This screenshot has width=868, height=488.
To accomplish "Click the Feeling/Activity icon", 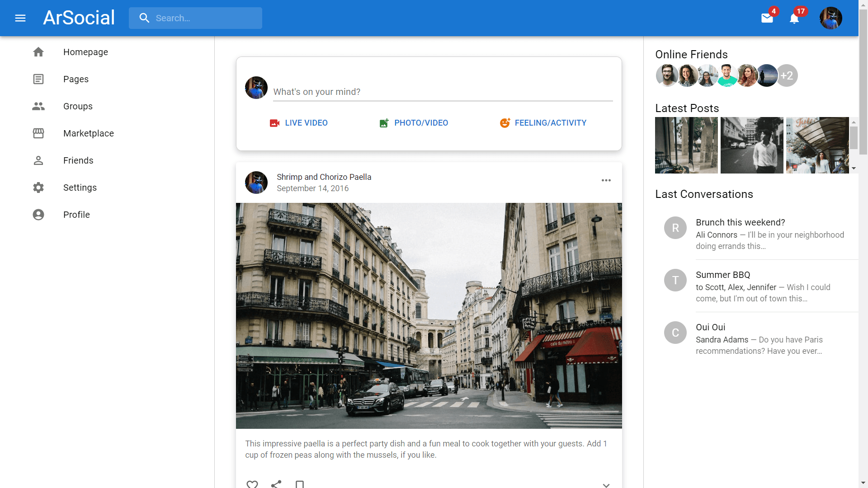I will pos(505,123).
